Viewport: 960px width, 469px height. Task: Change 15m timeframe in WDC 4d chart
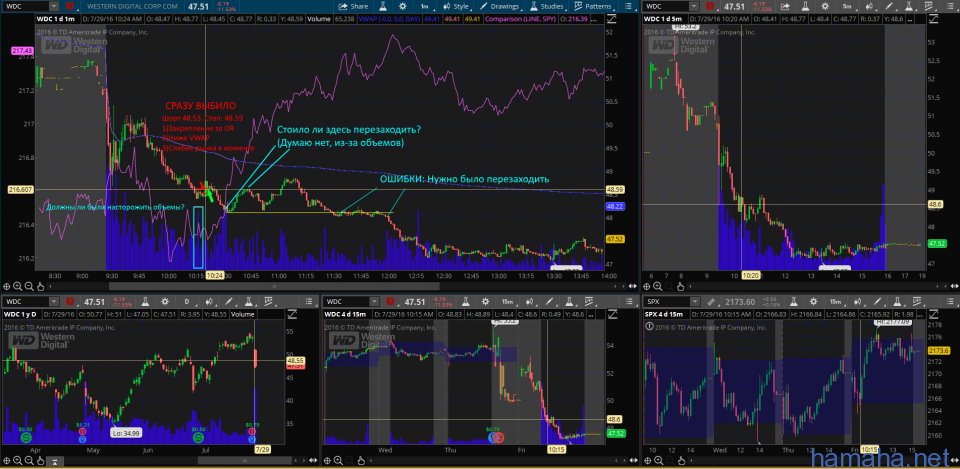click(507, 301)
